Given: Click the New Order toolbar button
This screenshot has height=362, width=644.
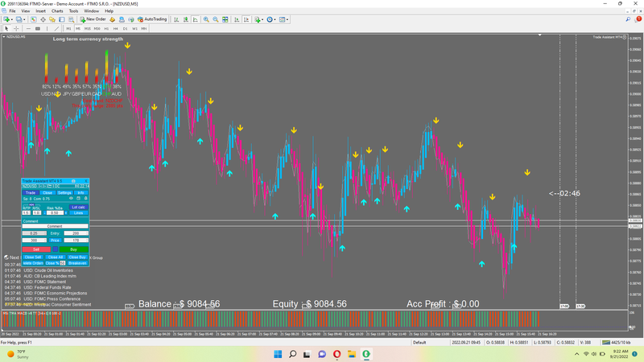Looking at the screenshot, I should pyautogui.click(x=93, y=19).
